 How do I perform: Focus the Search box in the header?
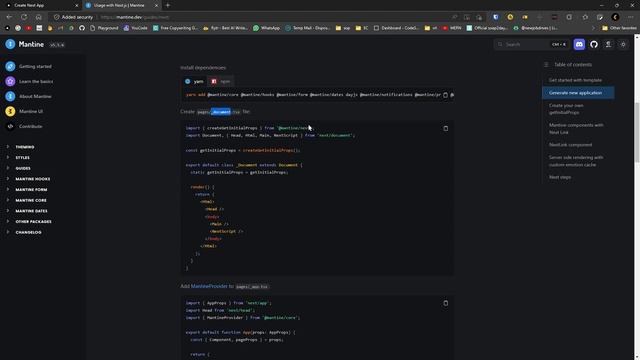pos(532,44)
